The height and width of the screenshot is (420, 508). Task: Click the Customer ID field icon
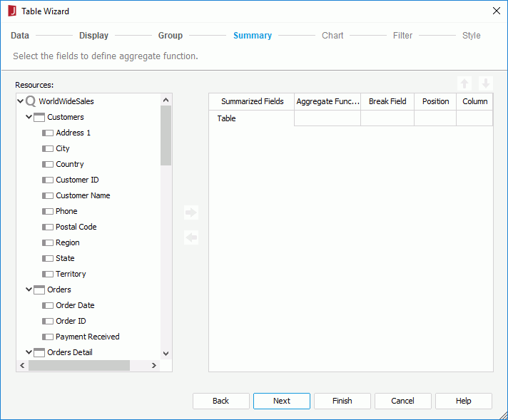[x=48, y=180]
